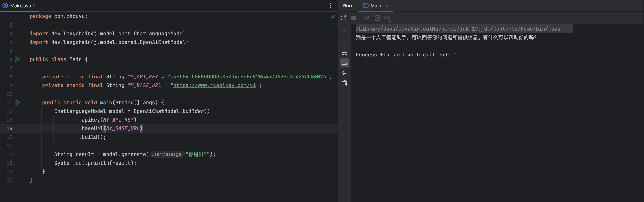Click .apiKey(MY_API_KEY) on line 13
Image resolution: width=644 pixels, height=202 pixels.
108,120
